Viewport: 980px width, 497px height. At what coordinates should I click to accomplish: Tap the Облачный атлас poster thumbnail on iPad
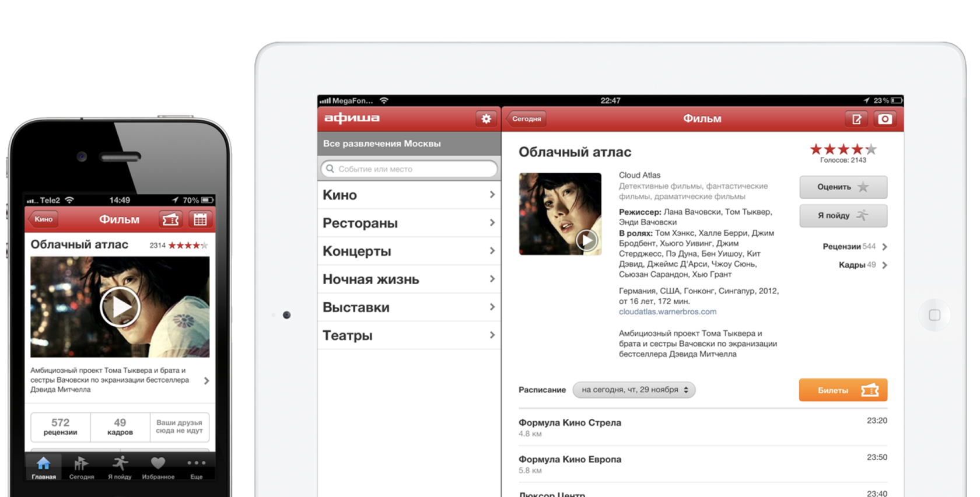click(x=560, y=213)
